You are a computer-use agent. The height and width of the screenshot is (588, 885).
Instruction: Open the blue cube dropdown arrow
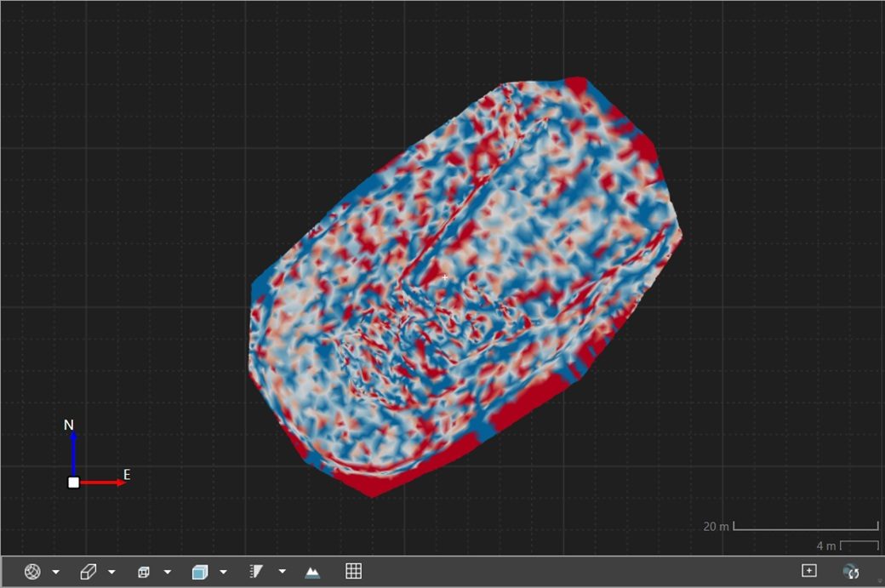(223, 572)
